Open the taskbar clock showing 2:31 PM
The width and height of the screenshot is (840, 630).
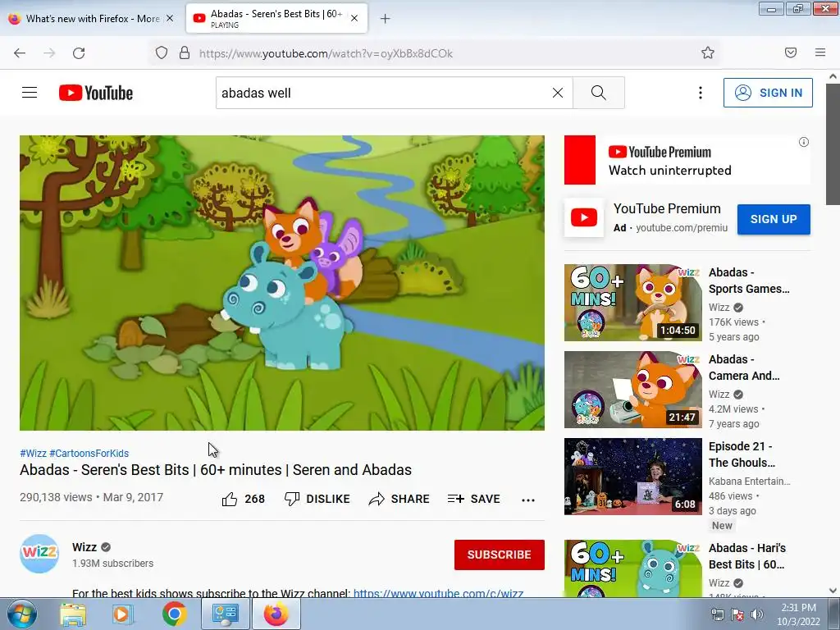(x=798, y=614)
